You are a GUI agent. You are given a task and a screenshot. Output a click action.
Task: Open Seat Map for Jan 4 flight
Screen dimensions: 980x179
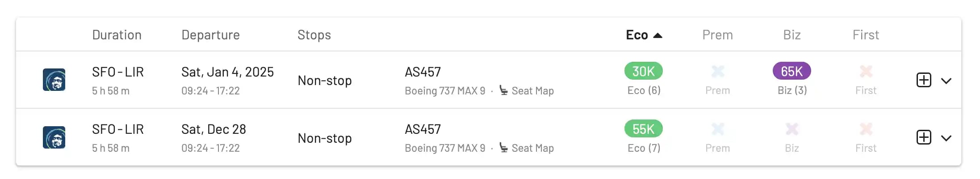tap(527, 91)
